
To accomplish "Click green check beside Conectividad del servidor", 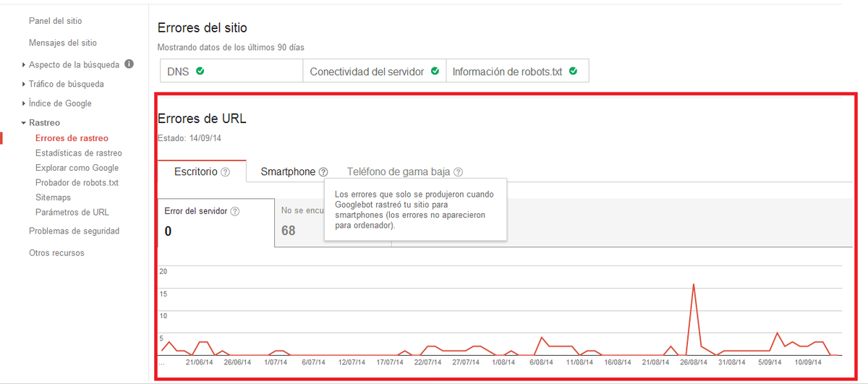I will [435, 72].
